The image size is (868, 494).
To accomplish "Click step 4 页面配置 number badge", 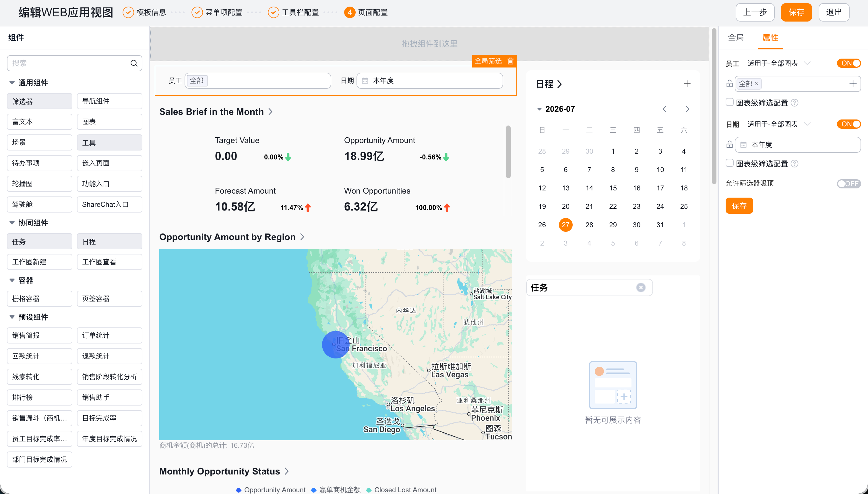I will click(350, 13).
